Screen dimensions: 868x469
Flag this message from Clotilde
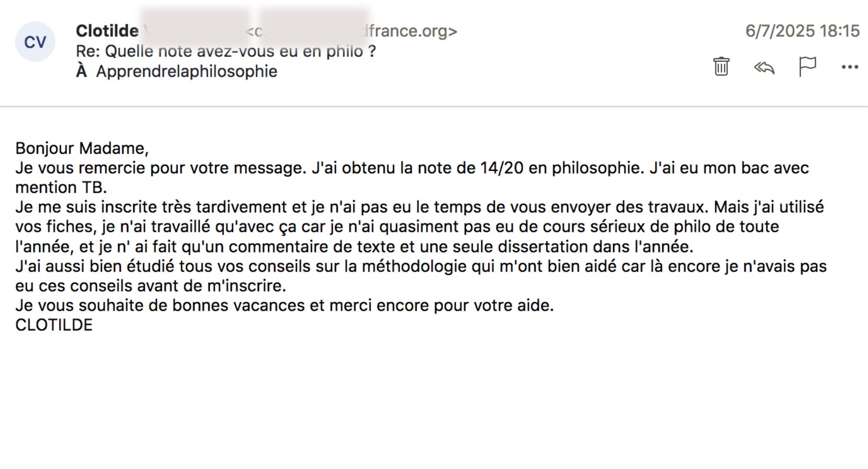(x=807, y=66)
